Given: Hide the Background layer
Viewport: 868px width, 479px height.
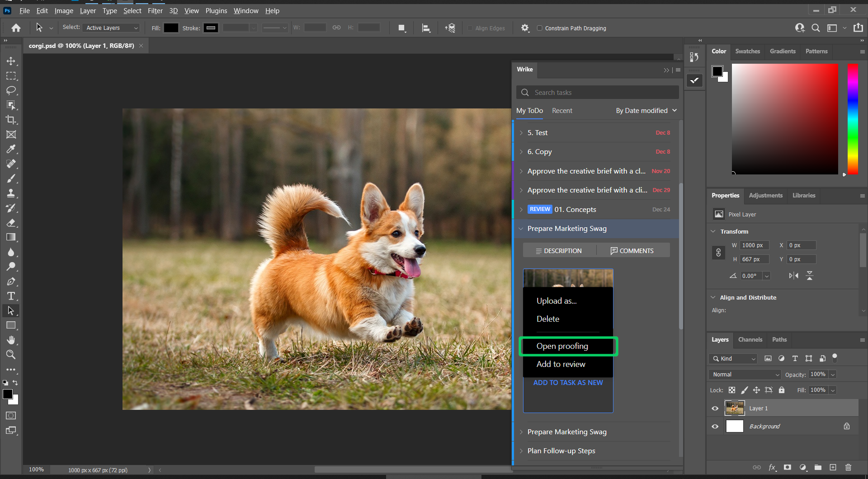Looking at the screenshot, I should pyautogui.click(x=715, y=426).
